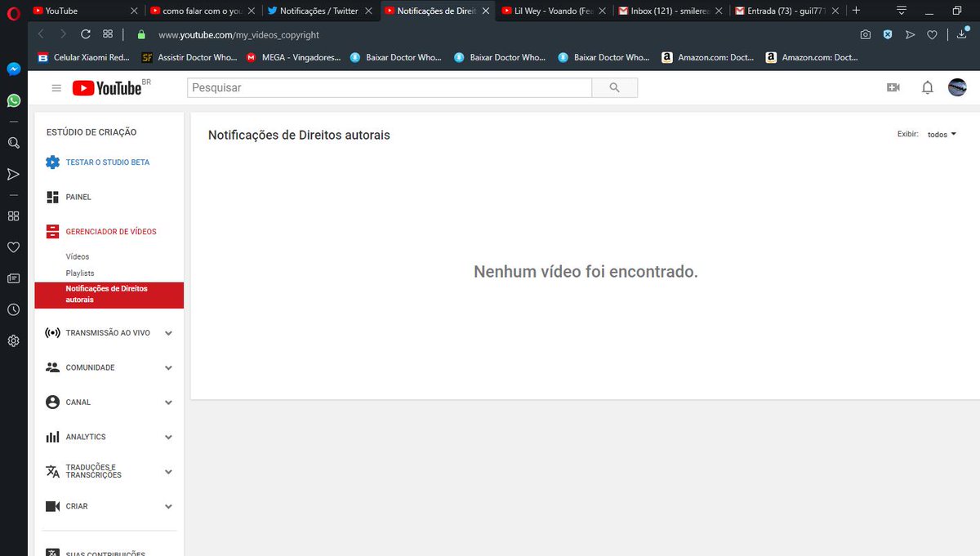980x556 pixels.
Task: Switch to Notificações / Twitter tab
Action: coord(321,11)
